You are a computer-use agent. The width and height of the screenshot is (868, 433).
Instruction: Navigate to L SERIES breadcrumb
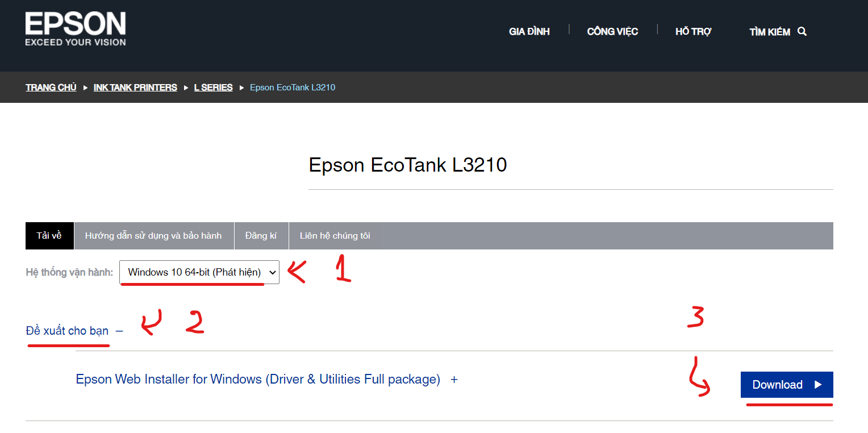(213, 88)
